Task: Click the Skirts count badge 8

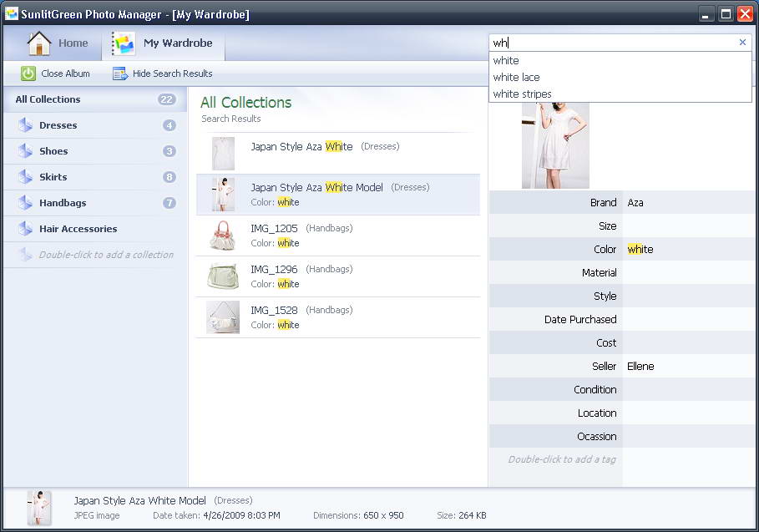Action: (169, 177)
